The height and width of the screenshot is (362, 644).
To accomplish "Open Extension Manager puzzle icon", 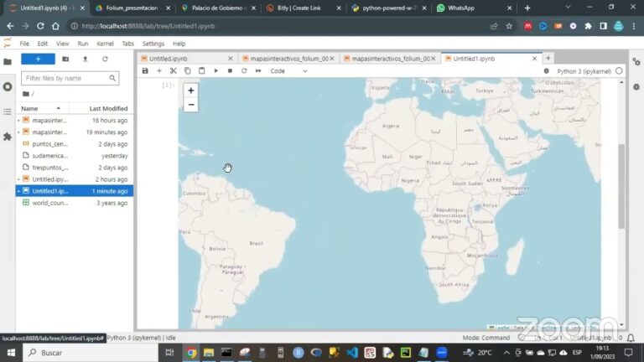I will (8, 137).
